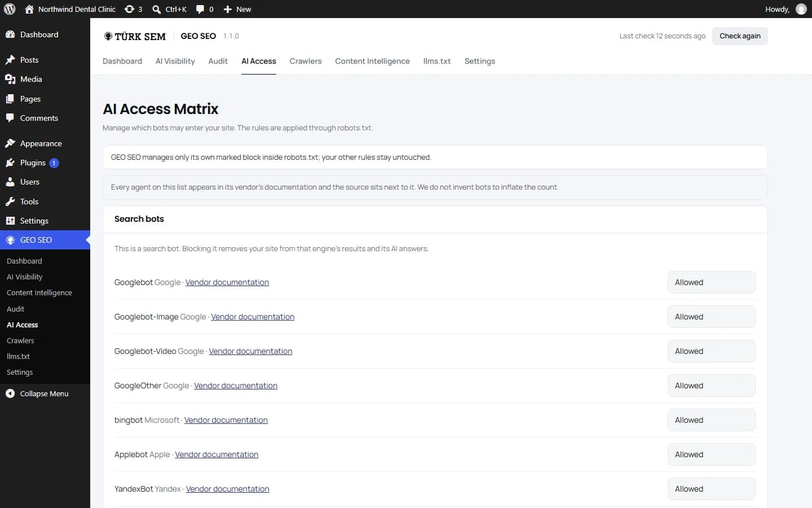812x508 pixels.
Task: Click the Plugins update count badge
Action: (54, 163)
